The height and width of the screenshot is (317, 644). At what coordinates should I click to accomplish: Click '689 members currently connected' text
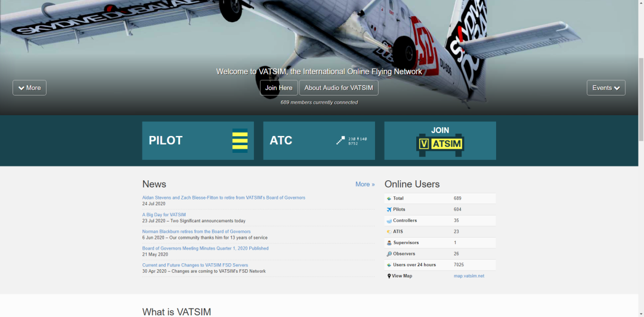[x=319, y=102]
